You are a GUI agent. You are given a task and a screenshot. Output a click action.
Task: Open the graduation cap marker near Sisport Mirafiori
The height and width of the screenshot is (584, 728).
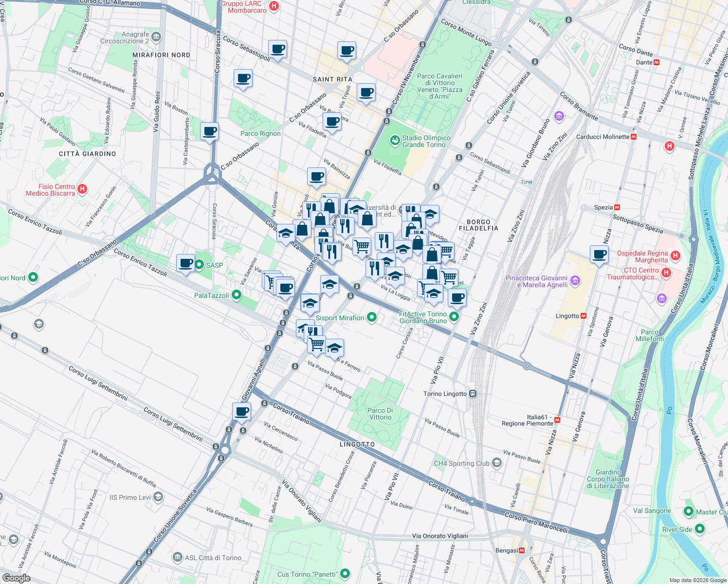coord(310,304)
